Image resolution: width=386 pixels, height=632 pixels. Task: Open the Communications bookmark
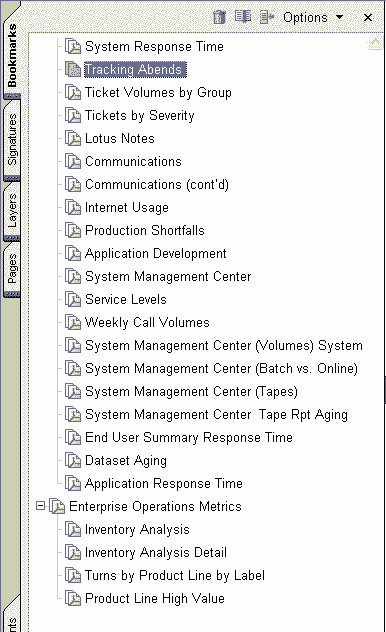133,161
